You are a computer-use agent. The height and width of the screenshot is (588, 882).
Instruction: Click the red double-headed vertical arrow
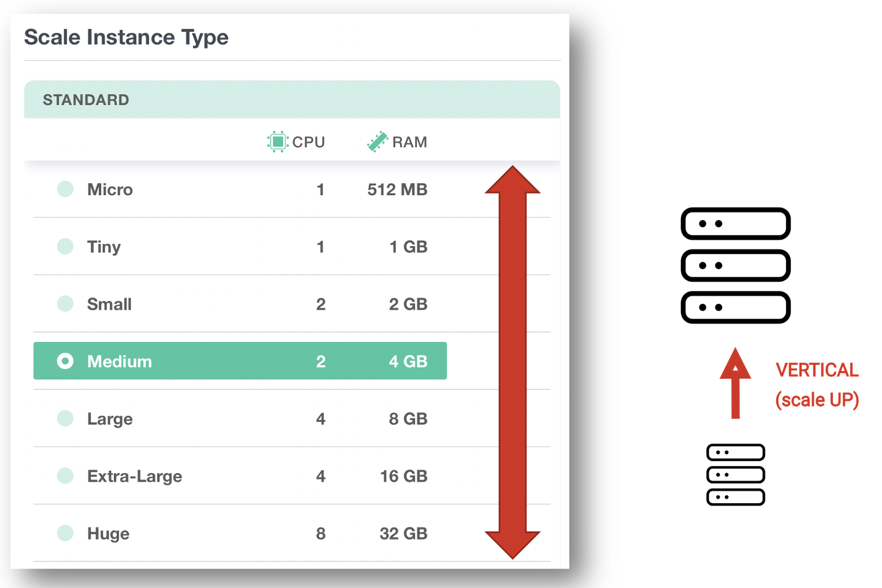[512, 362]
